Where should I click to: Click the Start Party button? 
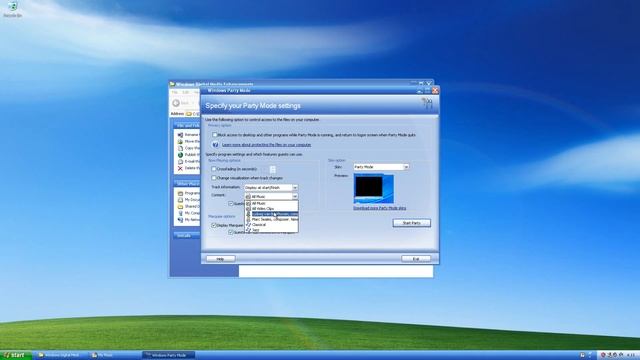(x=411, y=223)
